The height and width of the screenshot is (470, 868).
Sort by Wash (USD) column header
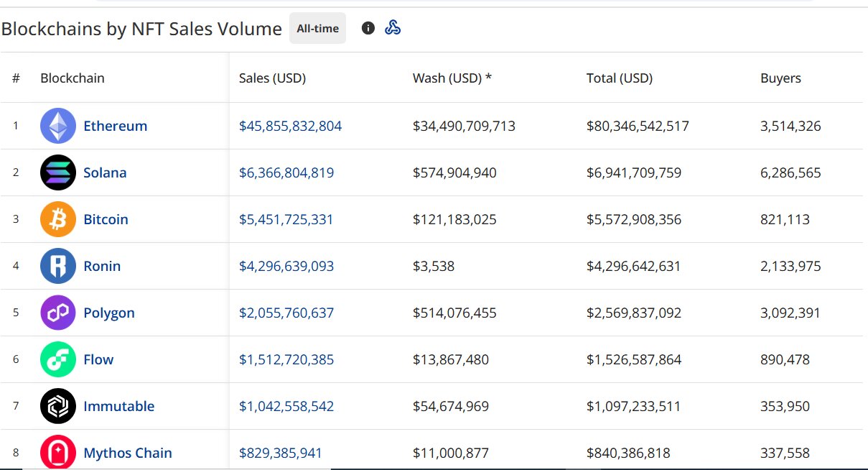click(x=452, y=78)
